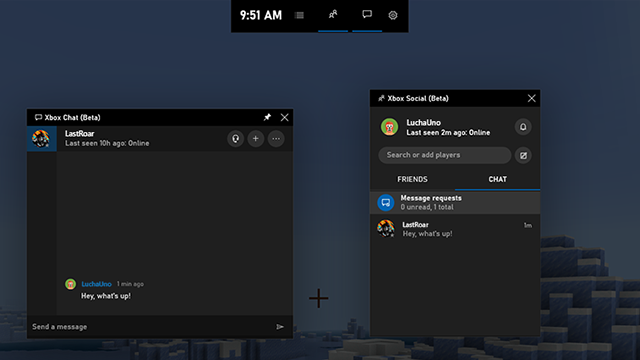The width and height of the screenshot is (640, 360).
Task: Start party chat with headset icon
Action: click(x=236, y=139)
